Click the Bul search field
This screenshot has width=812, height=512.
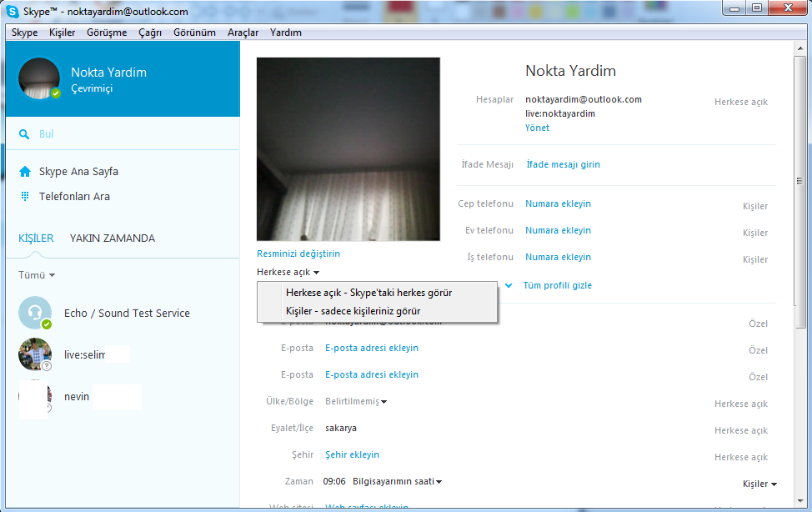point(123,134)
